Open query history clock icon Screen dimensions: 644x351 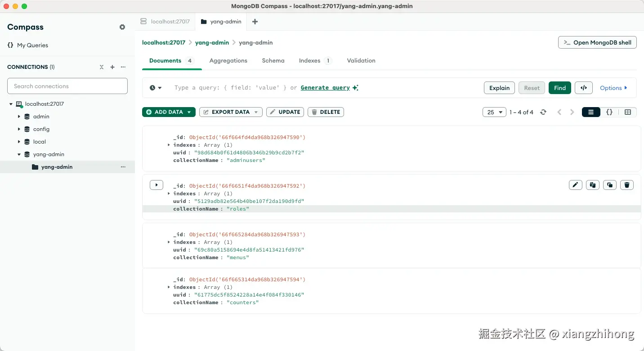(156, 88)
